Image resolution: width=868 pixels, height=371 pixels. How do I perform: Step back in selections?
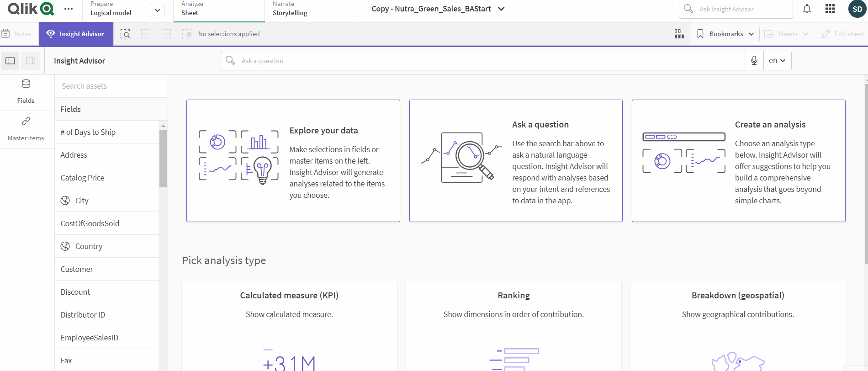pos(146,34)
